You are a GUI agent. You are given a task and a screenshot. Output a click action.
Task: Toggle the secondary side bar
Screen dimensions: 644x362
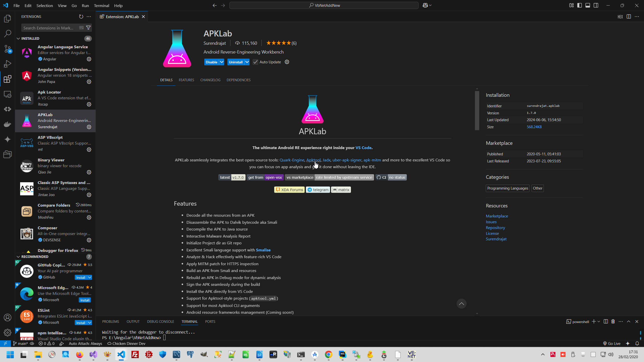tap(596, 5)
